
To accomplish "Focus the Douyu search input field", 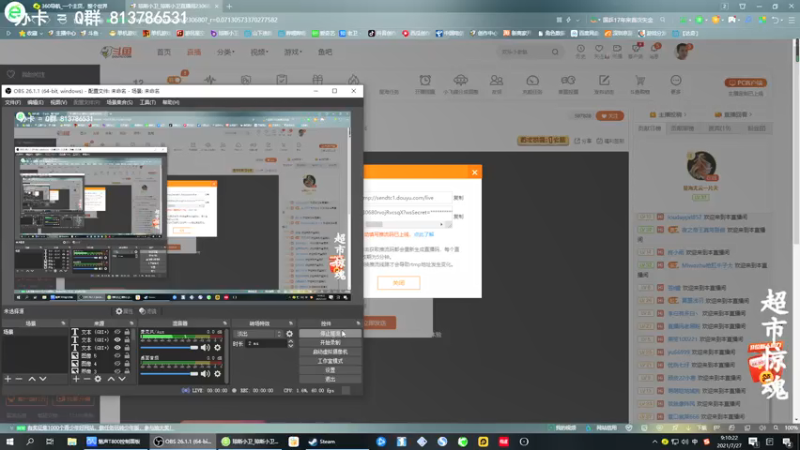I will tap(524, 52).
